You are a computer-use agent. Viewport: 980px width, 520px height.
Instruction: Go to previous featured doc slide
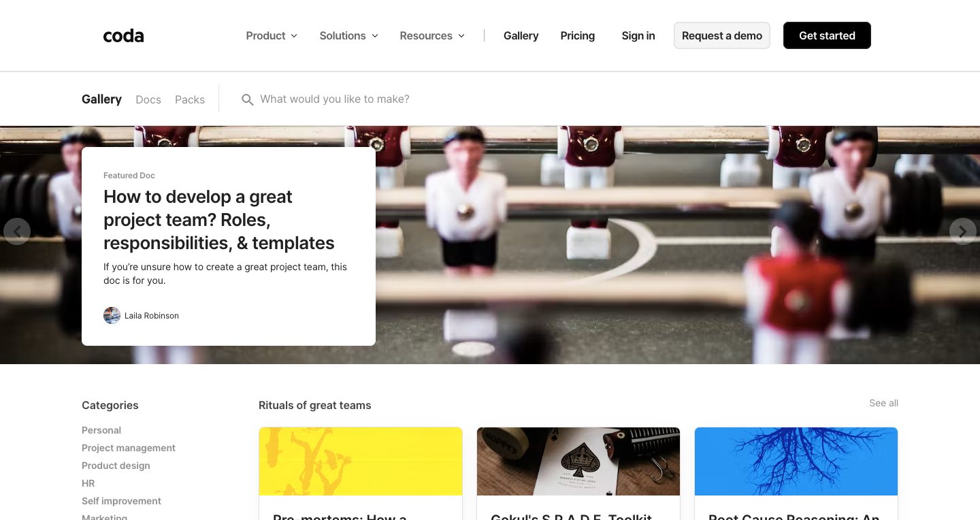pyautogui.click(x=17, y=231)
